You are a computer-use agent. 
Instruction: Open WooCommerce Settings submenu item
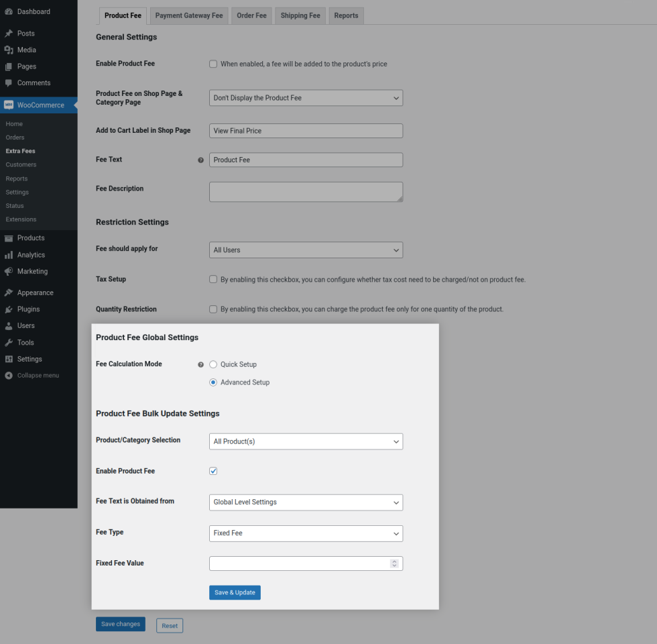pos(17,192)
